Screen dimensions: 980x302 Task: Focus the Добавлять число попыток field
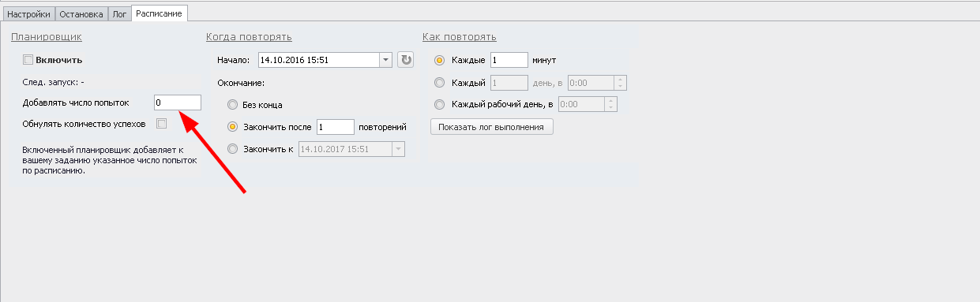[178, 103]
